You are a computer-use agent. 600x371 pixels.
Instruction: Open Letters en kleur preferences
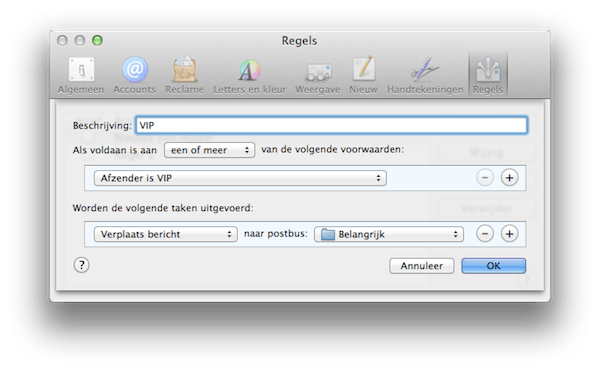249,75
